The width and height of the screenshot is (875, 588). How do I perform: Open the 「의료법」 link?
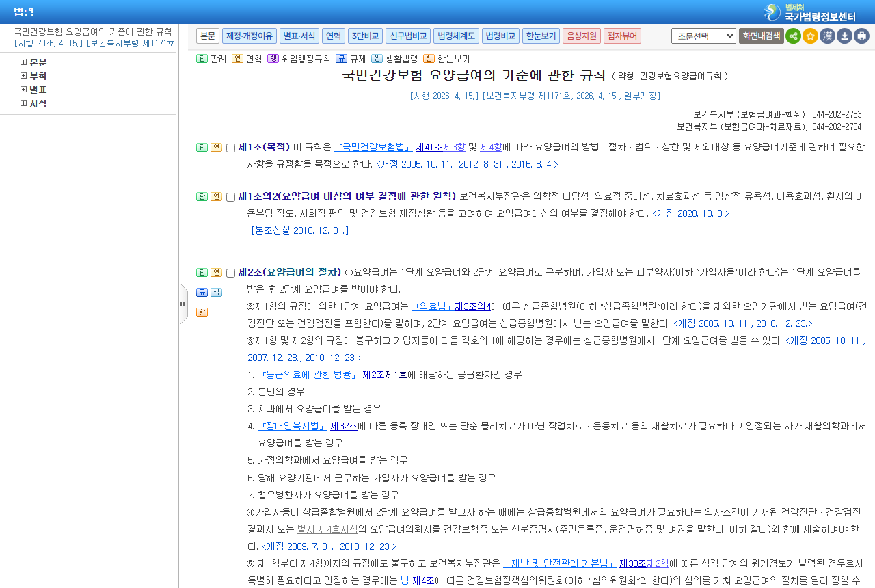tap(431, 306)
